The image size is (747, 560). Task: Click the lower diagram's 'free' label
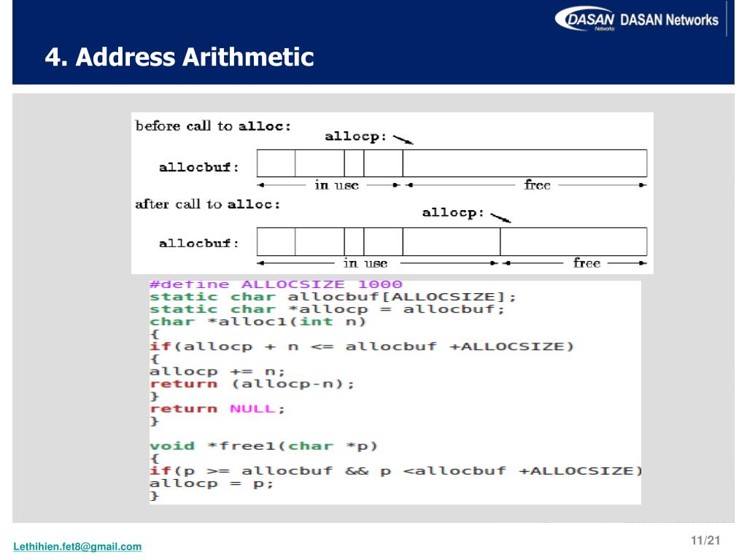point(587,262)
